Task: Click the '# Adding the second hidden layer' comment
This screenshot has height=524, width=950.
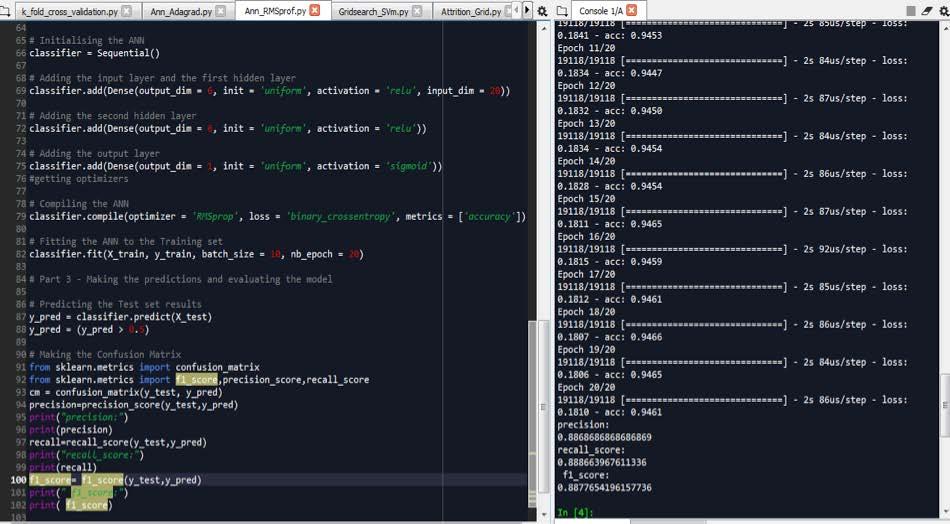Action: click(x=113, y=115)
